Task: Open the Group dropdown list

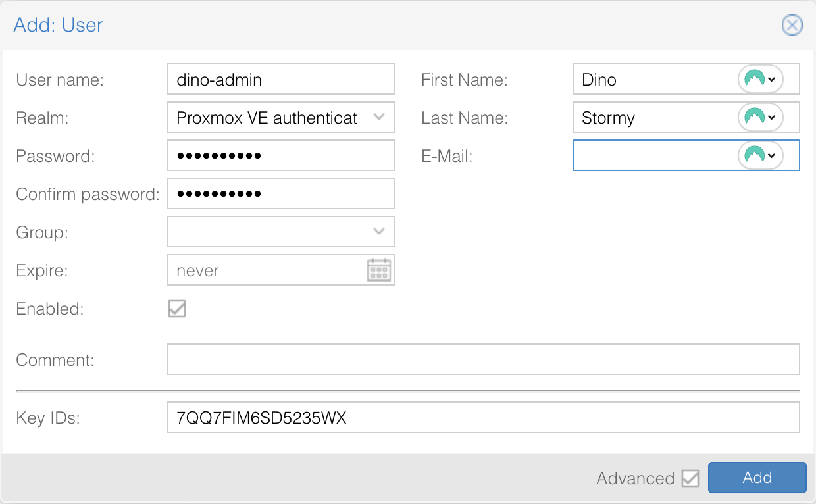Action: [379, 231]
